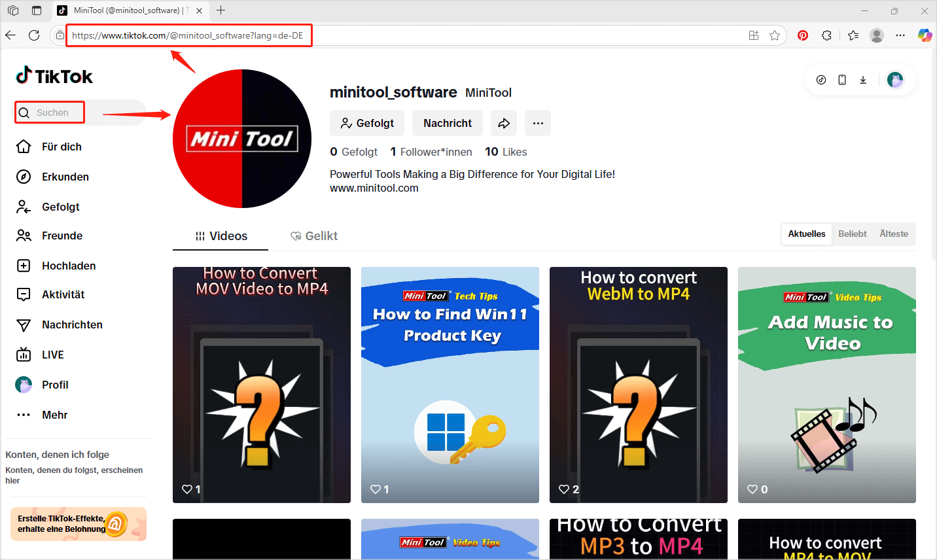
Task: Click the Gefolgt following button
Action: 367,123
